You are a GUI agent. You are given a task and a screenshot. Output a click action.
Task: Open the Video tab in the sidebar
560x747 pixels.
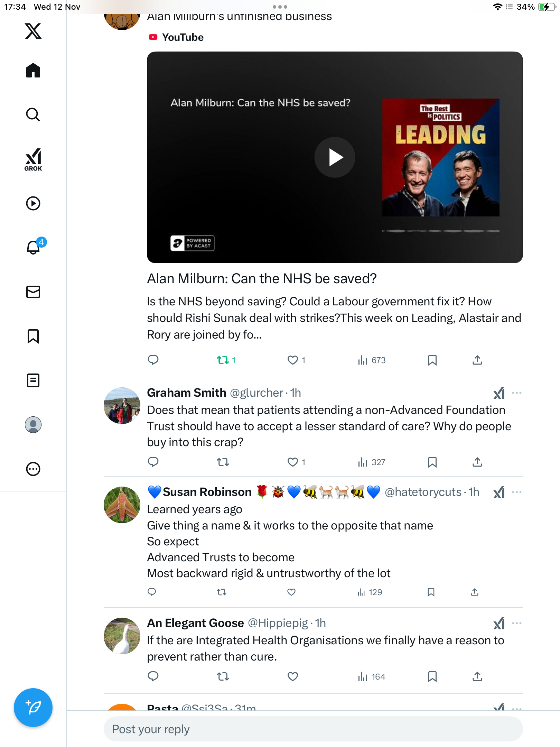pyautogui.click(x=33, y=203)
